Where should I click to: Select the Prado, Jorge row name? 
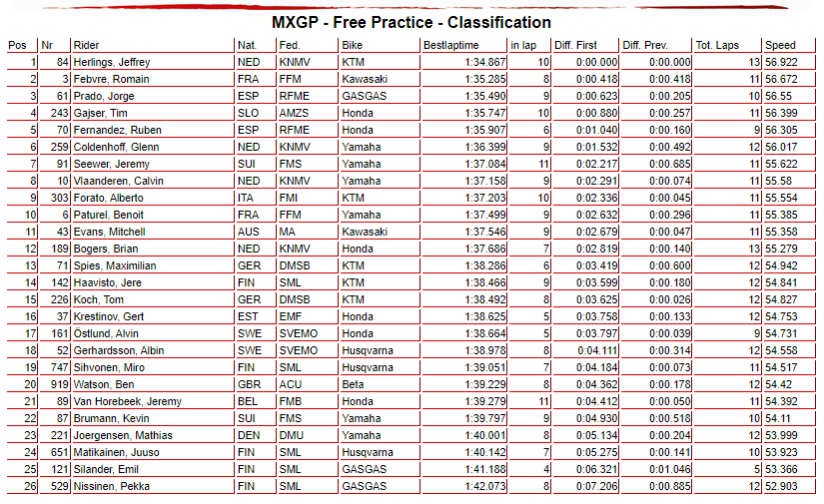tap(103, 96)
